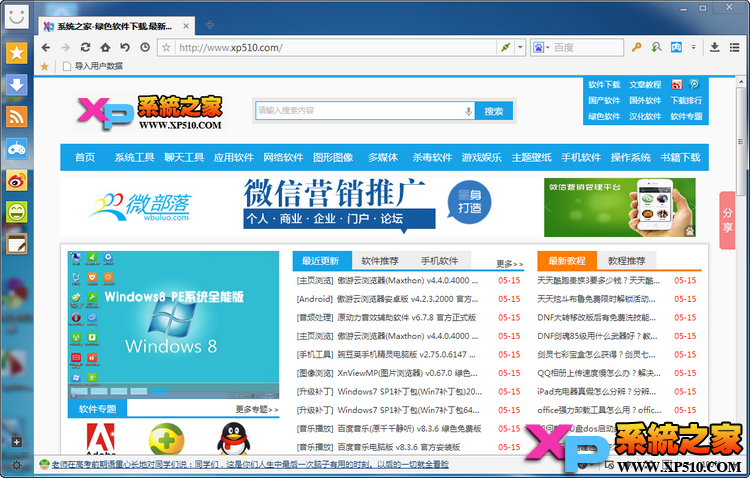Screen dimensions: 750x478
Task: Click the key password manager icon
Action: tap(636, 47)
